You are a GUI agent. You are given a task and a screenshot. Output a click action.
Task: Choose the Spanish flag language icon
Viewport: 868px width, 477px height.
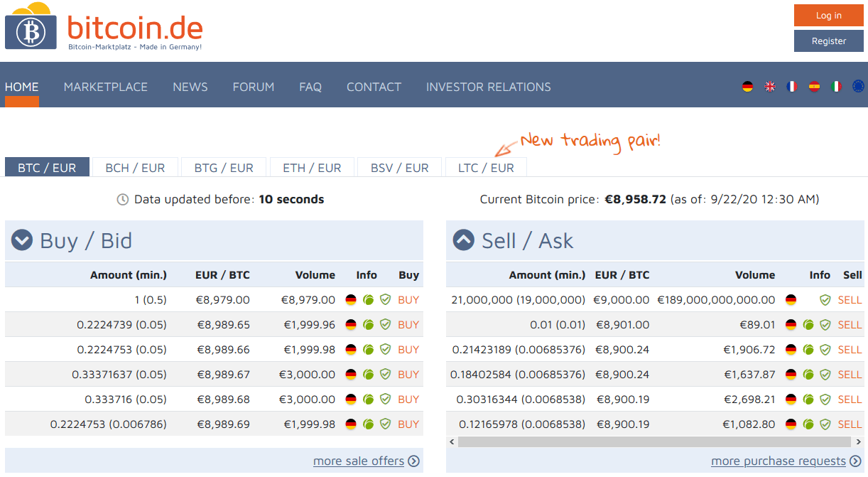814,87
